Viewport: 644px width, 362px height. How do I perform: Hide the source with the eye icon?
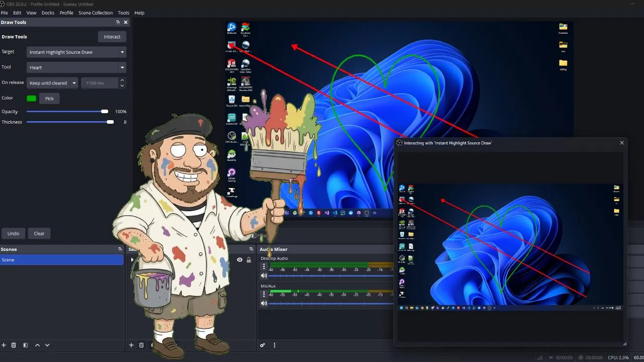(239, 260)
